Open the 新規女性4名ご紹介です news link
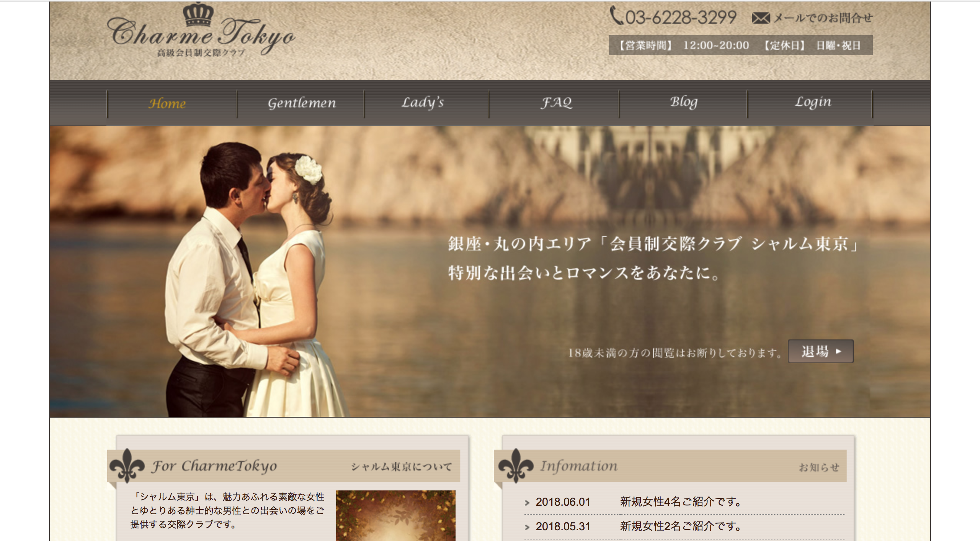The width and height of the screenshot is (980, 541). tap(680, 502)
